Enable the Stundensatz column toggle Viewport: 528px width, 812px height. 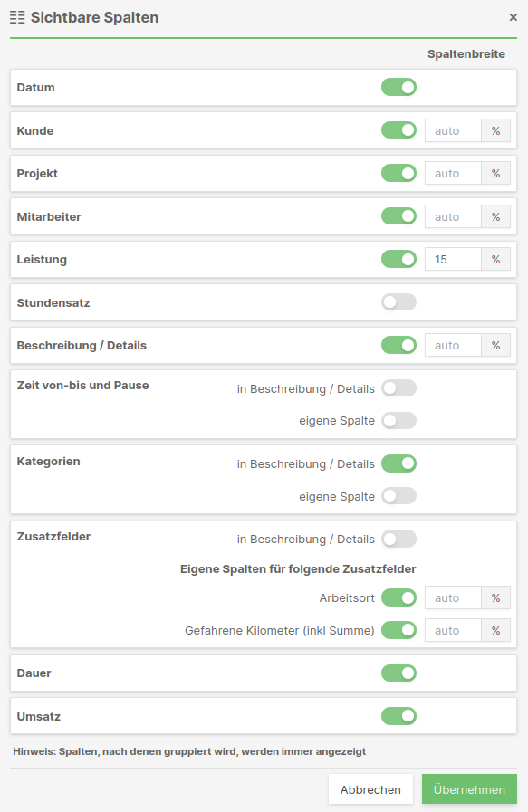coord(398,302)
